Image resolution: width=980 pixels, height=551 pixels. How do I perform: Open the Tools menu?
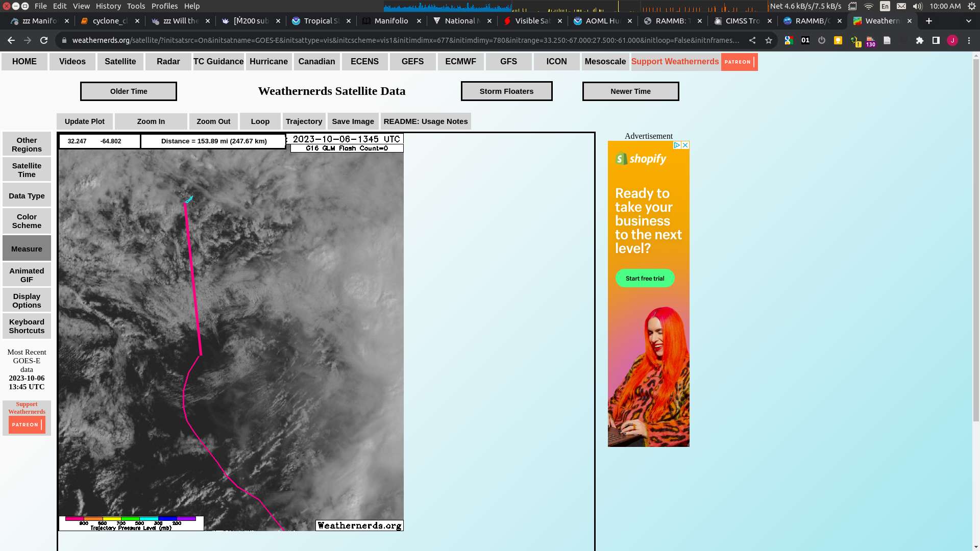click(x=136, y=6)
